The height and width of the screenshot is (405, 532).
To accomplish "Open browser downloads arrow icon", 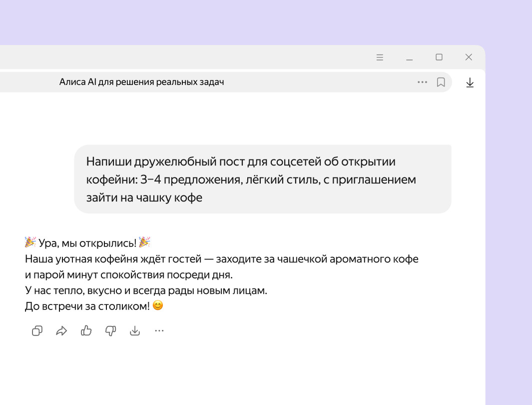I will click(x=470, y=82).
